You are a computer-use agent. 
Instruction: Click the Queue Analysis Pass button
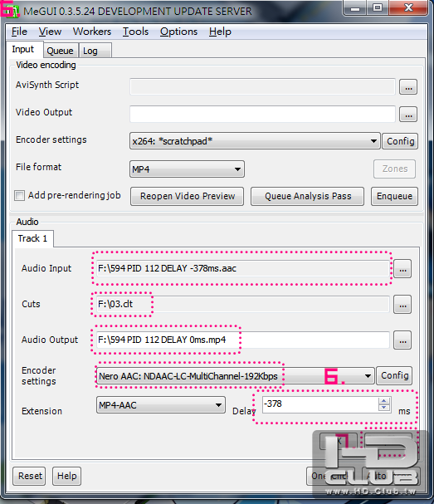(307, 196)
